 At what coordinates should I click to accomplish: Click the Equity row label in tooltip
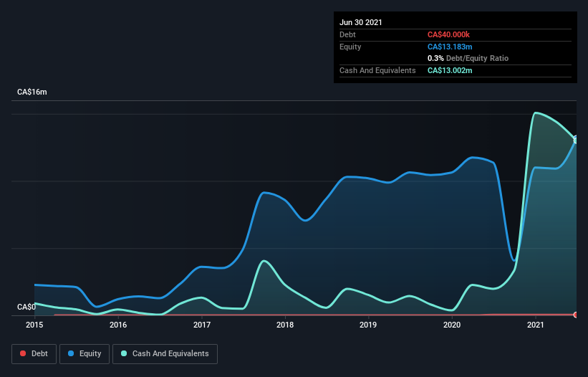coord(350,47)
